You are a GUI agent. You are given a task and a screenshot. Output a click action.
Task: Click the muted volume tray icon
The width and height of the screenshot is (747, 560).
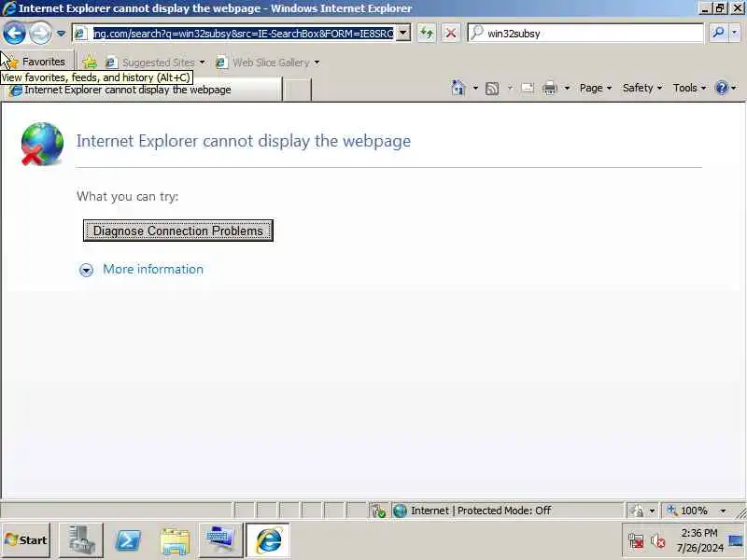pos(658,541)
